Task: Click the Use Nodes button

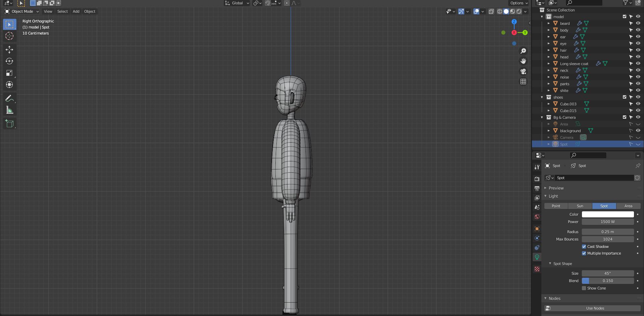Action: coord(595,308)
